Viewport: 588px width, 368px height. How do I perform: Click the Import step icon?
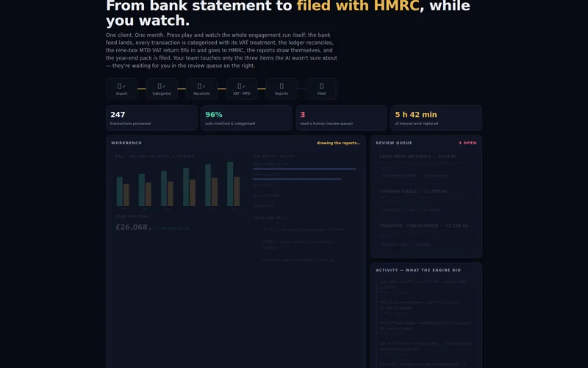coord(121,88)
